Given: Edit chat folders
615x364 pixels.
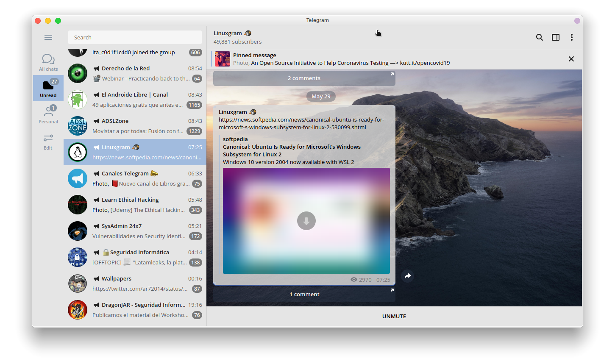Looking at the screenshot, I should (48, 142).
